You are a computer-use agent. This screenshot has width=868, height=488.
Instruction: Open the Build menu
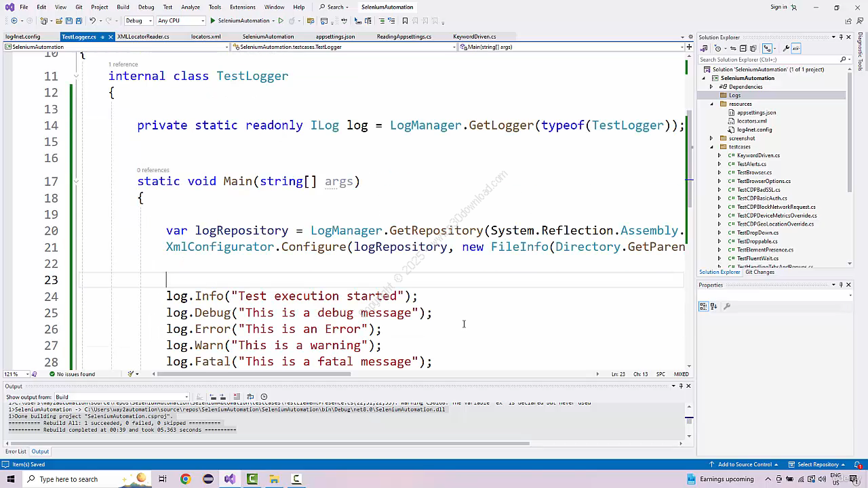click(123, 7)
